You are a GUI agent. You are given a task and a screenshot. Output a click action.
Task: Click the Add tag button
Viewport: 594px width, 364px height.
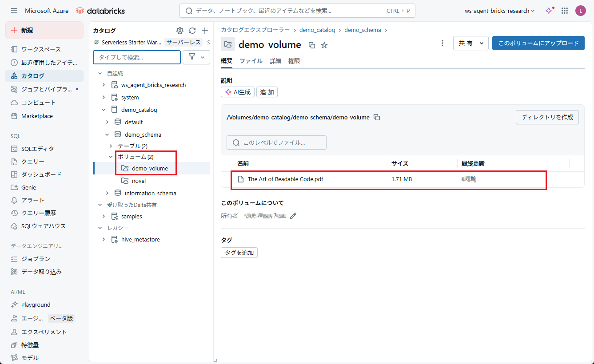tap(239, 253)
